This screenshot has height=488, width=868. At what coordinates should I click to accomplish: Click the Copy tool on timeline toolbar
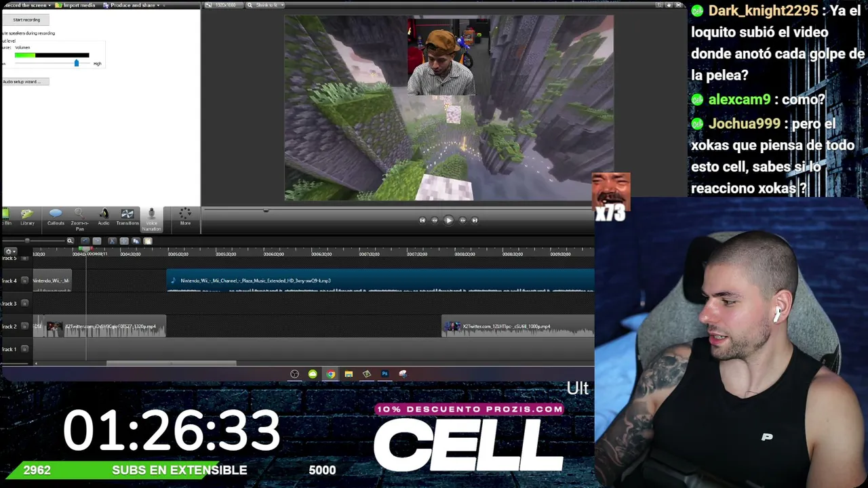click(x=136, y=241)
